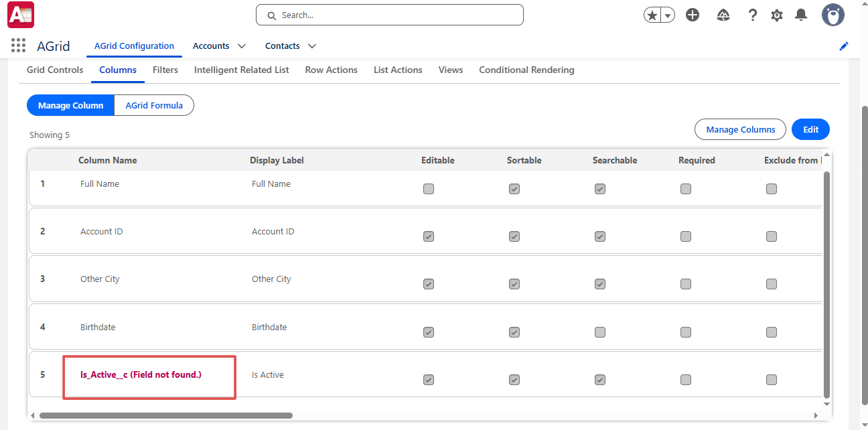Click the blue Edit button

click(811, 129)
